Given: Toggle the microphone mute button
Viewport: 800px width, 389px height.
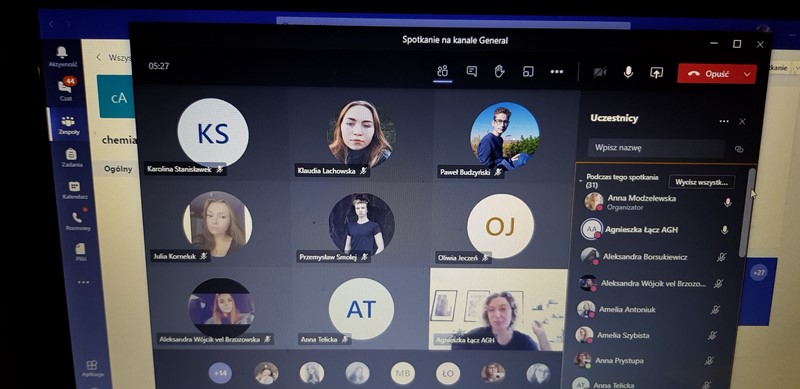Looking at the screenshot, I should point(628,72).
